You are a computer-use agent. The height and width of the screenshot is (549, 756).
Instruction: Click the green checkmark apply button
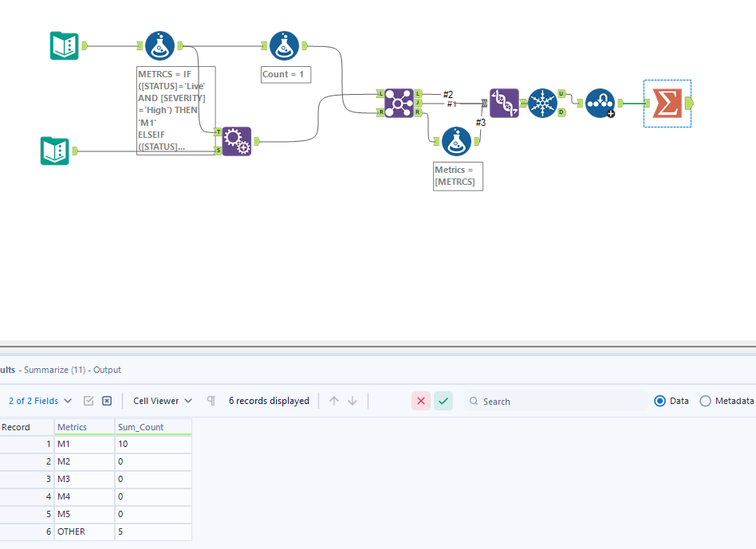443,401
